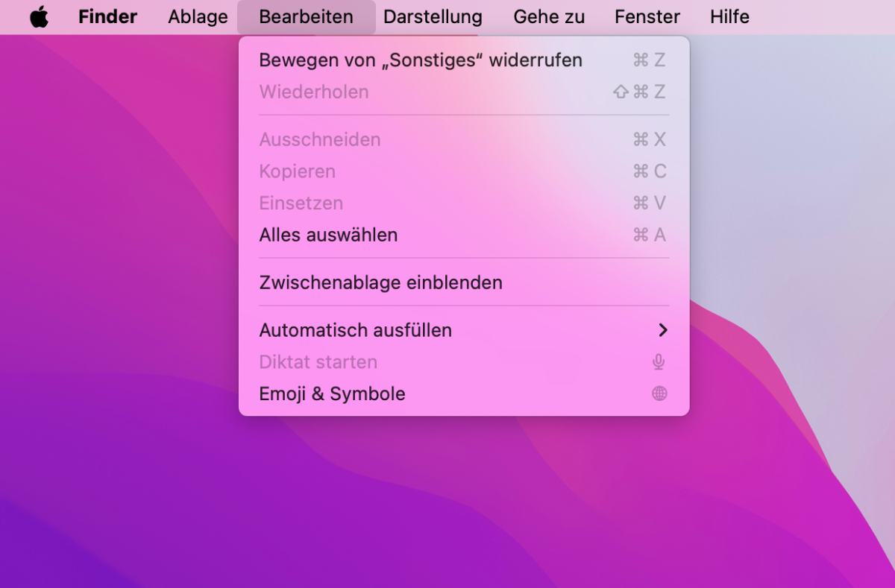The image size is (895, 588).
Task: Click the disabled Ausschneiden entry
Action: [x=320, y=139]
